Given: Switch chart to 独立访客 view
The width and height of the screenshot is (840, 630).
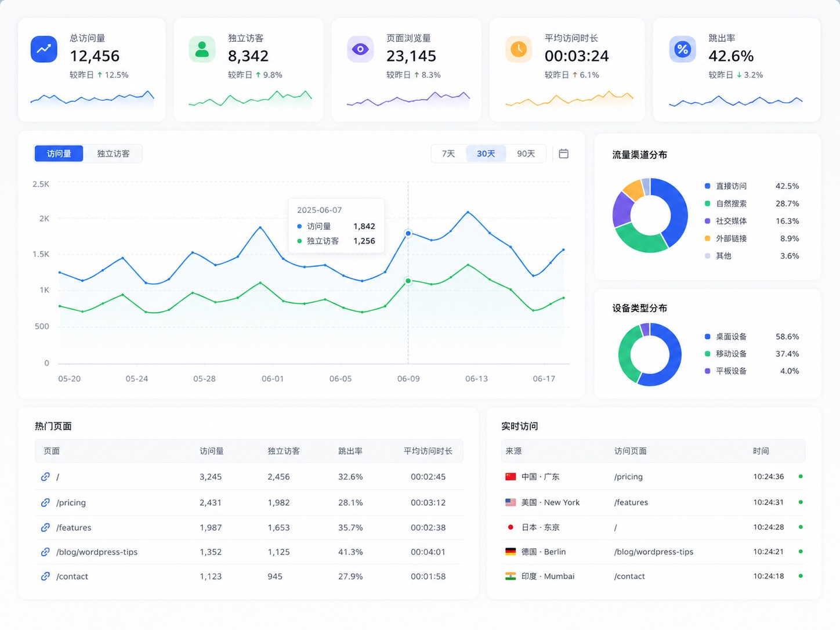Looking at the screenshot, I should pyautogui.click(x=113, y=154).
